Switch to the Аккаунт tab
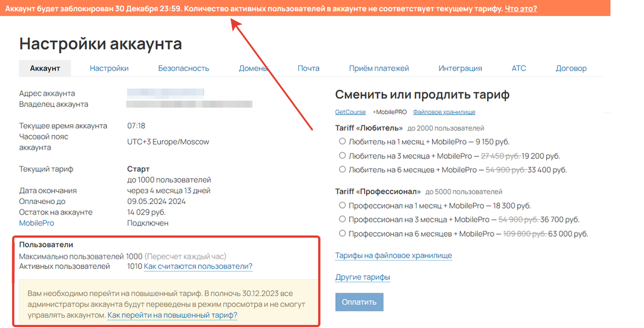 click(45, 69)
